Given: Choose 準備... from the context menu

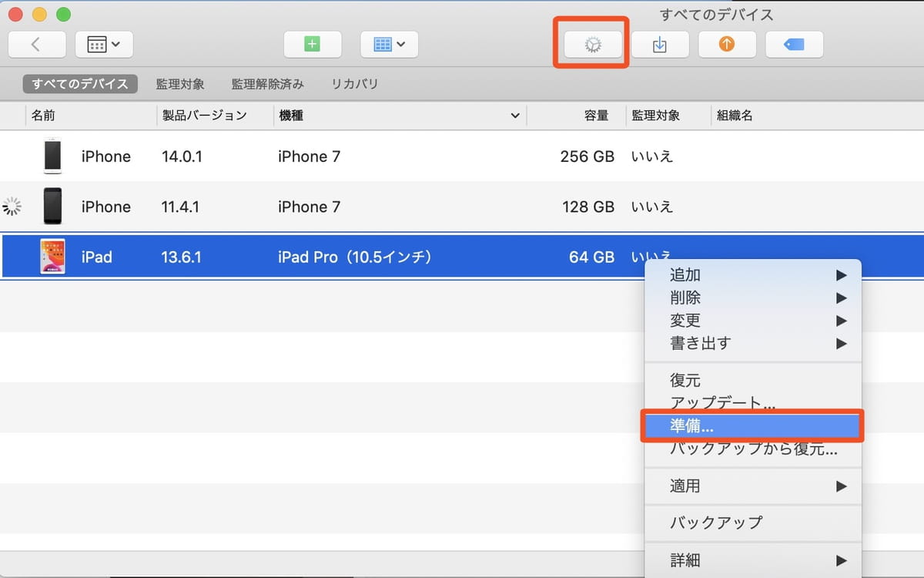Looking at the screenshot, I should coord(752,425).
